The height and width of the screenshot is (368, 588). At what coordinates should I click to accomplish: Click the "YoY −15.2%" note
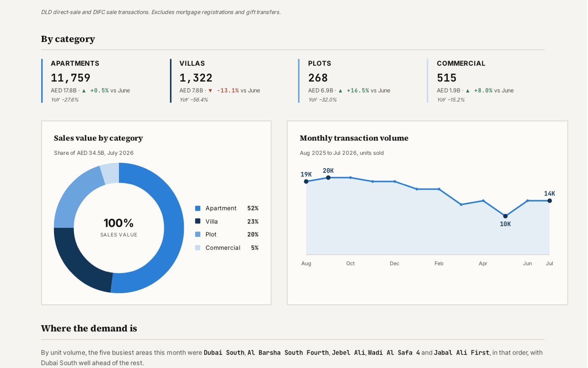[451, 100]
